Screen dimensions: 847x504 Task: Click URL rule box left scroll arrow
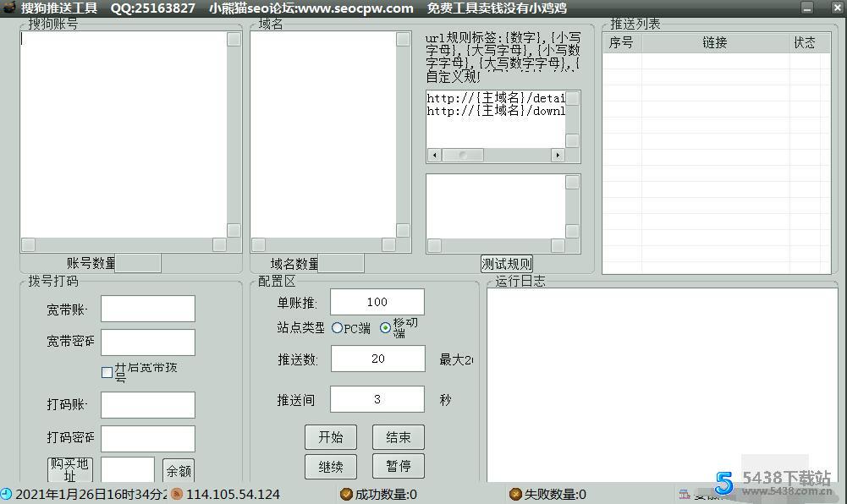click(x=434, y=155)
